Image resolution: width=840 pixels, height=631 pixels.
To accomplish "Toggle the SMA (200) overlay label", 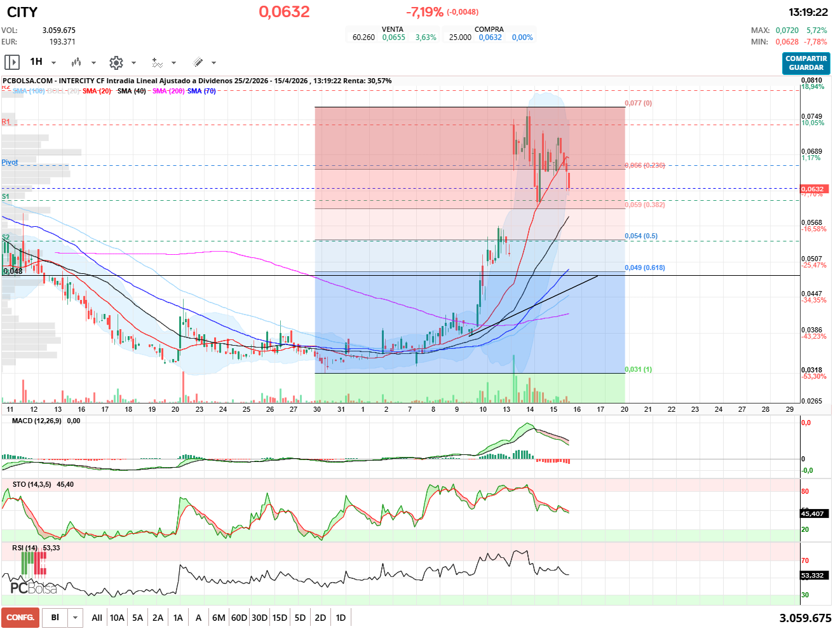I will click(x=168, y=92).
